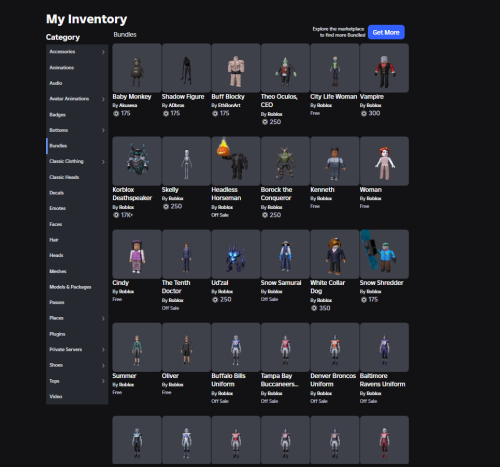This screenshot has height=467, width=500.
Task: Select the Animations category
Action: point(77,68)
